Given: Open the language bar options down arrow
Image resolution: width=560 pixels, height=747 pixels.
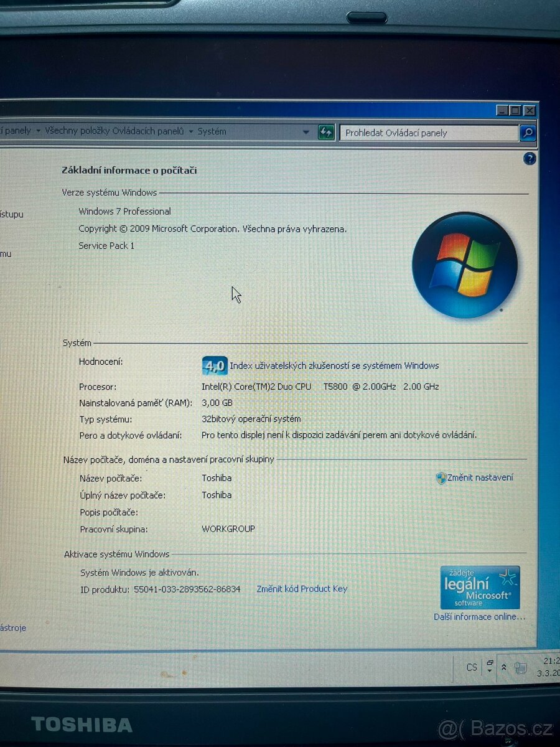Looking at the screenshot, I should [490, 672].
